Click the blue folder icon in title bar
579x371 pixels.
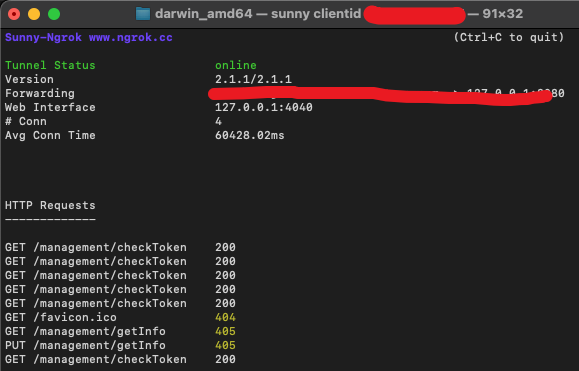[143, 14]
